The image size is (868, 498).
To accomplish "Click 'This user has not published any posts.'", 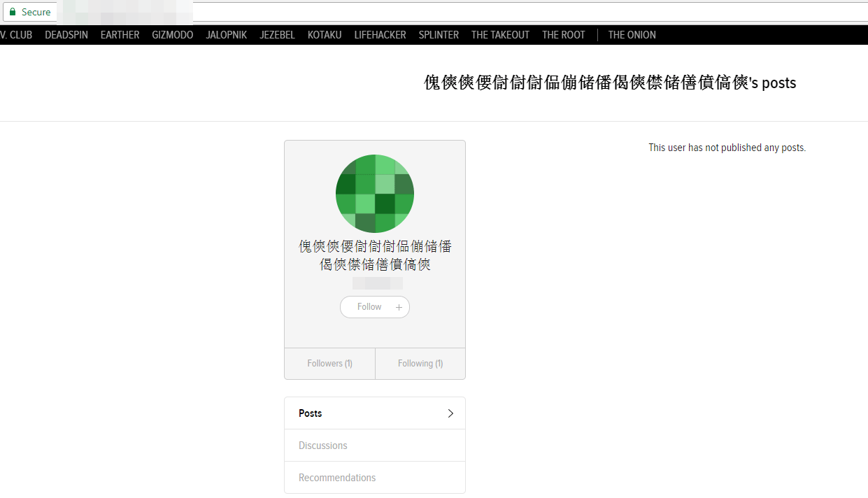I will pos(727,148).
